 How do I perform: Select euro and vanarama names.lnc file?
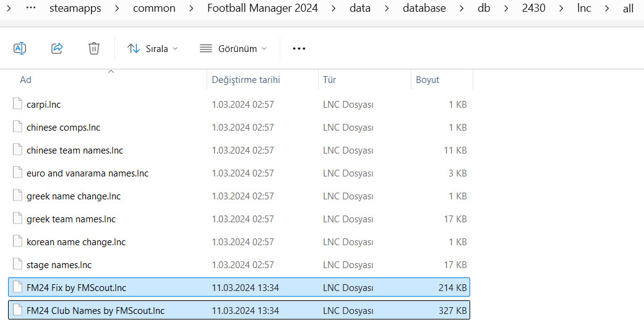click(x=87, y=173)
